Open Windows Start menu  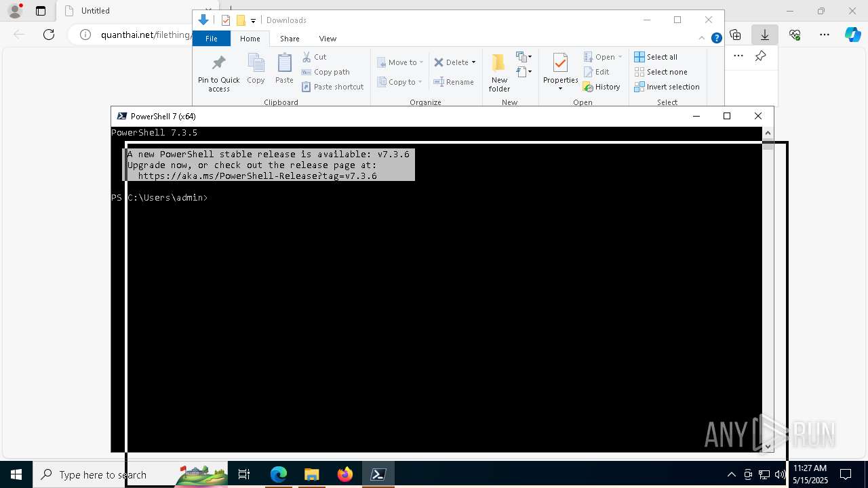[x=16, y=474]
